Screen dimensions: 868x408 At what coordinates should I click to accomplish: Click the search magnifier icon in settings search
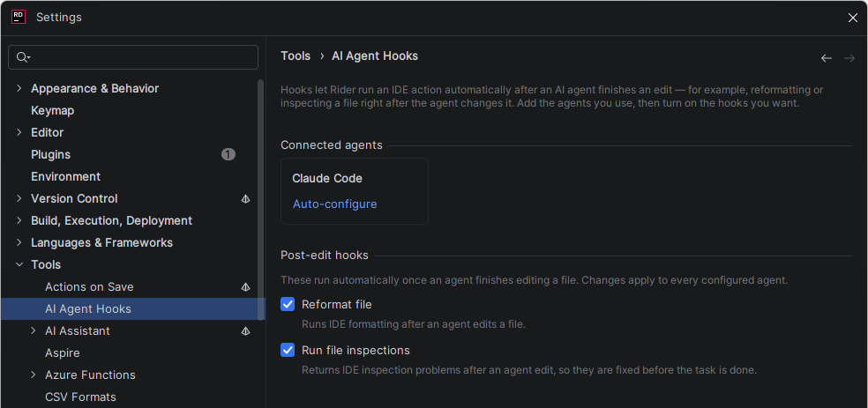click(x=22, y=57)
